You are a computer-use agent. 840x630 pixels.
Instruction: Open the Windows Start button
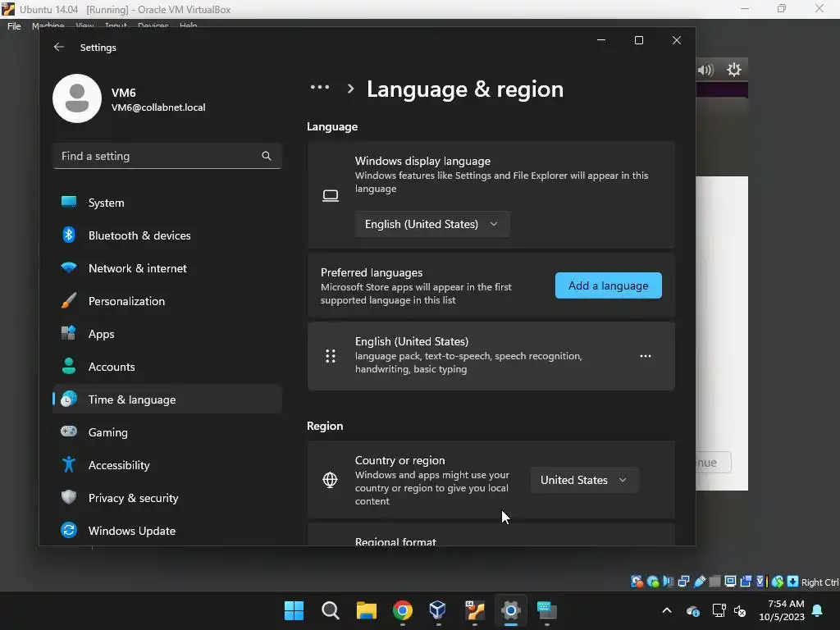point(294,610)
